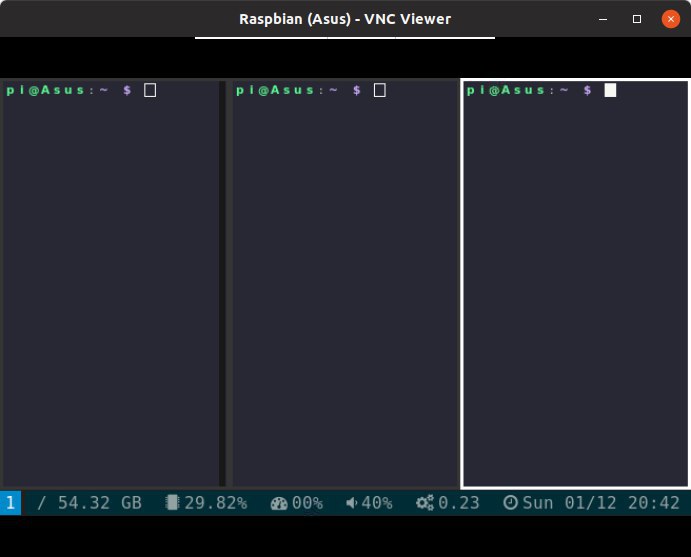
Task: Click the 'Raspbian (Asus) - VNC Viewer' title
Action: 345,19
